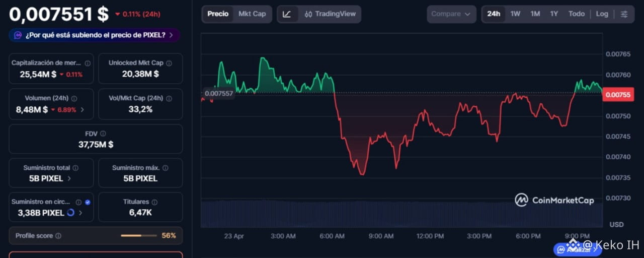Set chart range to Todo

click(x=577, y=14)
